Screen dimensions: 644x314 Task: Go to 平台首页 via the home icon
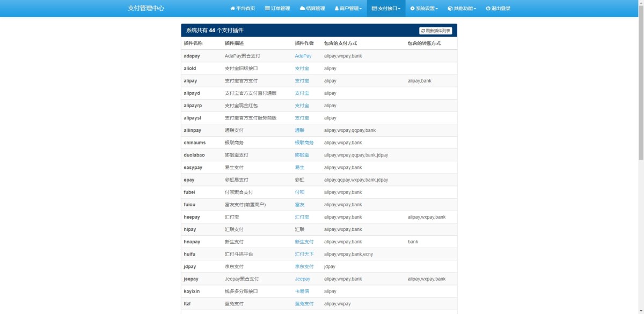243,9
